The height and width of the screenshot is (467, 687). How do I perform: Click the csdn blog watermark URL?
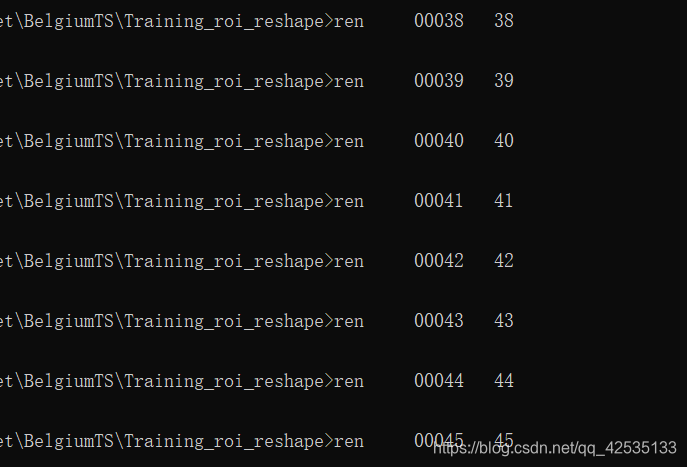coord(555,448)
